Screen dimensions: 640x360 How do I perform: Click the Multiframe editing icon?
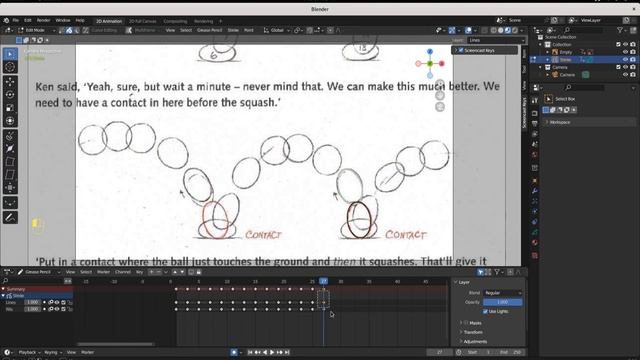point(129,30)
